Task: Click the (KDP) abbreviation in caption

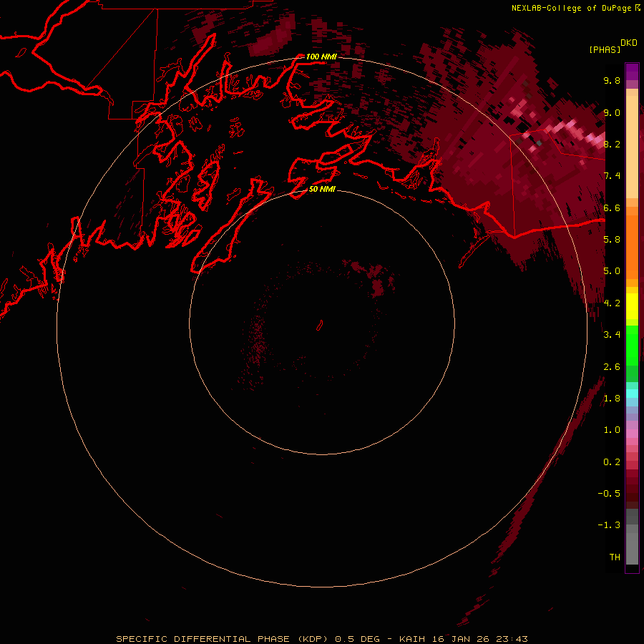Action: coord(313,639)
